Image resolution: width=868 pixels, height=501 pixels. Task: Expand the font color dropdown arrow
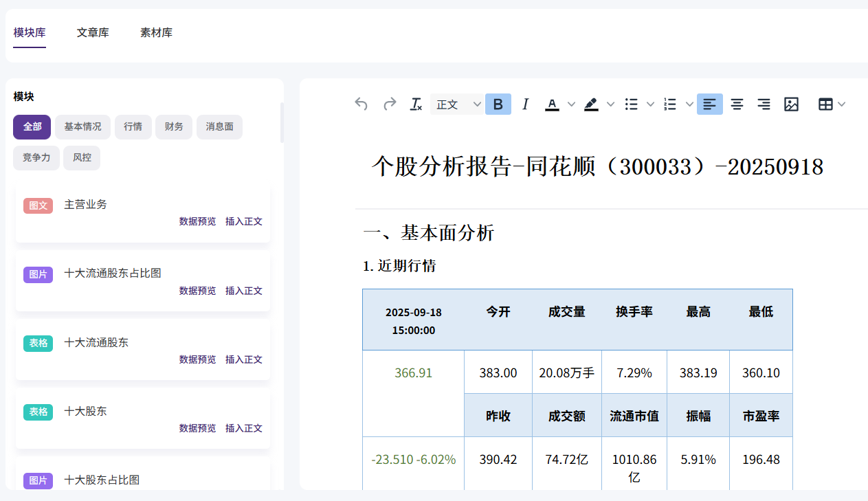click(571, 104)
